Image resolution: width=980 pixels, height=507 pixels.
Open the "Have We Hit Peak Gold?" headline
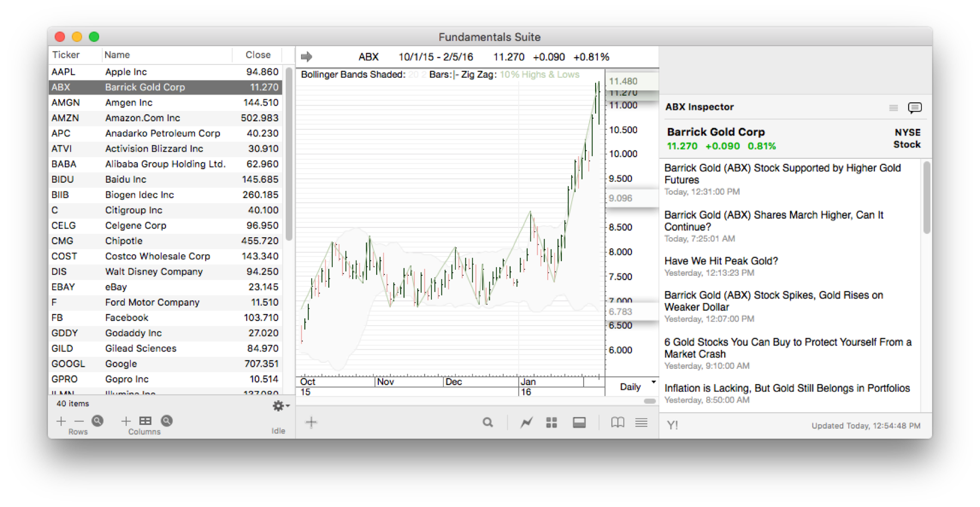(x=721, y=261)
